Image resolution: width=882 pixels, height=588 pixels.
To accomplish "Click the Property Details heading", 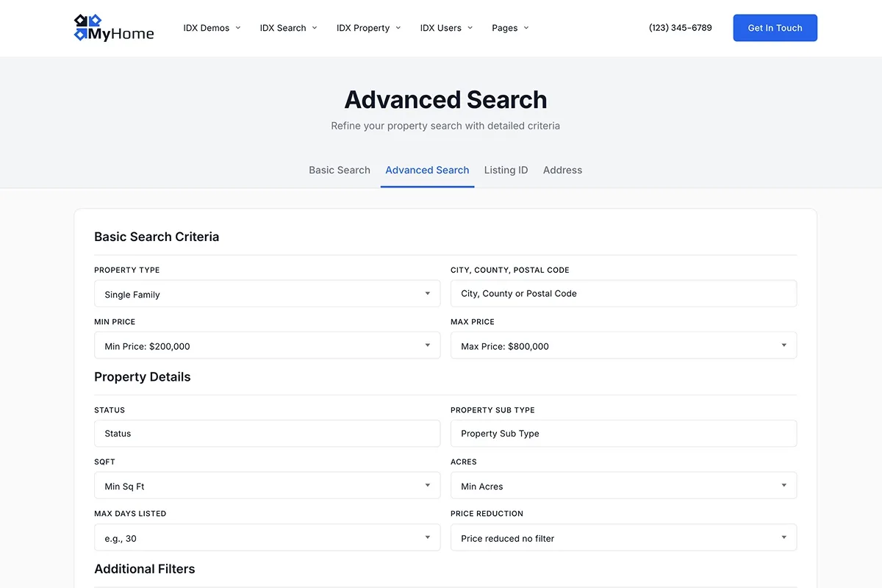I will [x=143, y=377].
